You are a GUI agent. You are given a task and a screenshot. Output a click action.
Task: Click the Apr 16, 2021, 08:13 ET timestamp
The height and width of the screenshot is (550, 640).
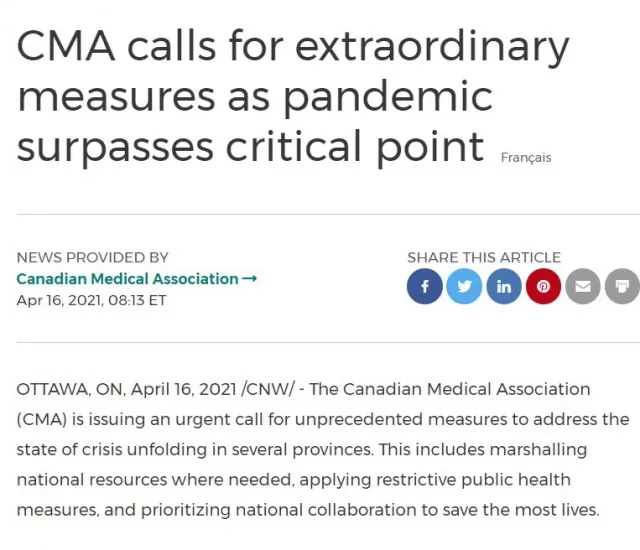click(91, 300)
